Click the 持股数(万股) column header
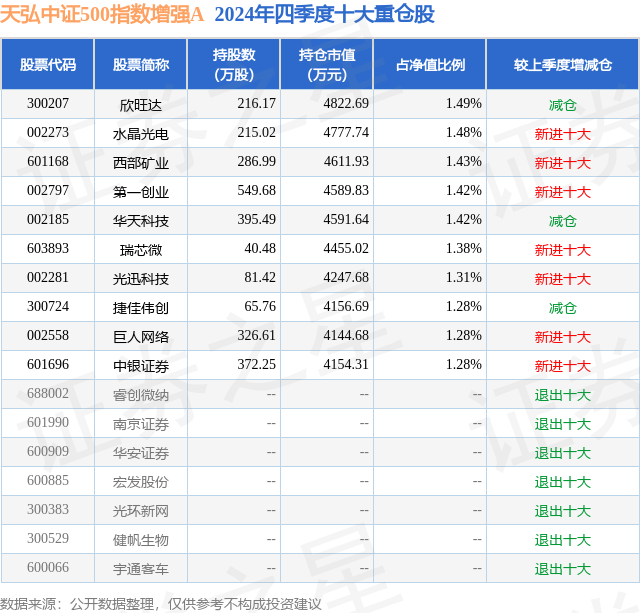Viewport: 640px width, 613px height. [x=233, y=64]
